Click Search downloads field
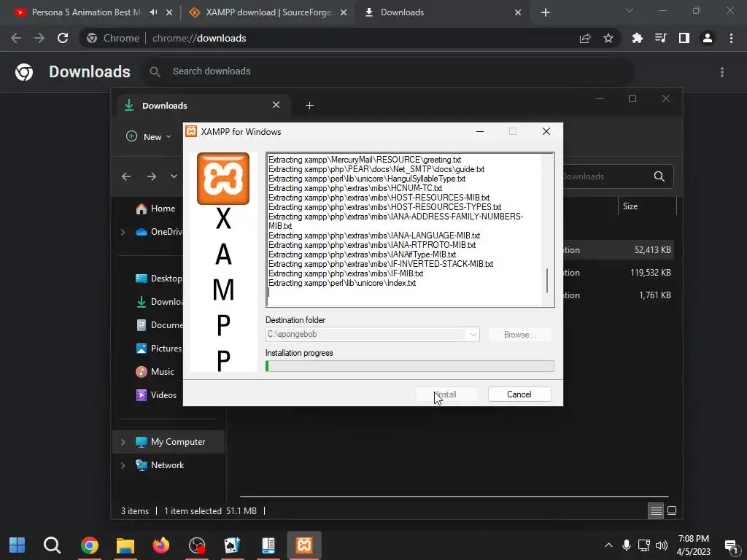 coord(388,71)
